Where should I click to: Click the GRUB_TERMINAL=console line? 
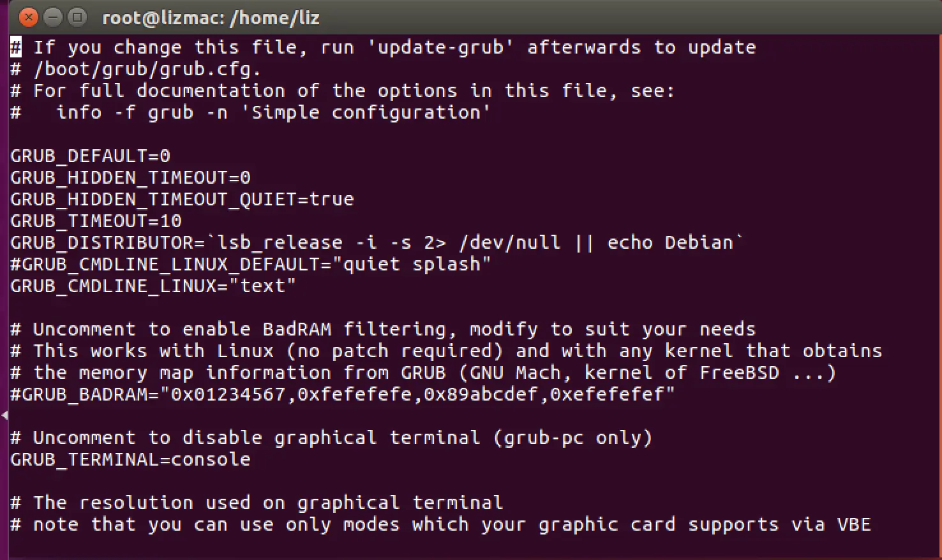click(130, 459)
